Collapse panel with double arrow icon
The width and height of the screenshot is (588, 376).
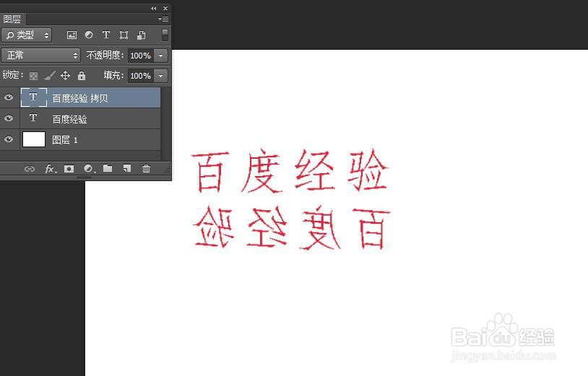coord(154,8)
